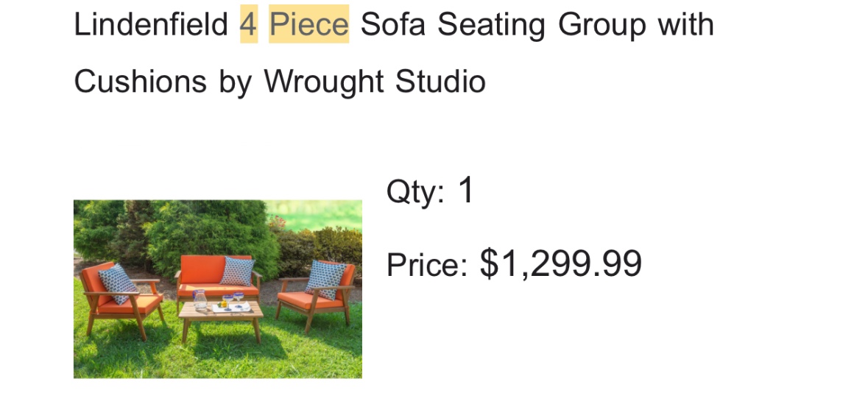Viewport: 868px width, 415px height.
Task: Click "Wrought Studio" brand name
Action: click(x=375, y=82)
